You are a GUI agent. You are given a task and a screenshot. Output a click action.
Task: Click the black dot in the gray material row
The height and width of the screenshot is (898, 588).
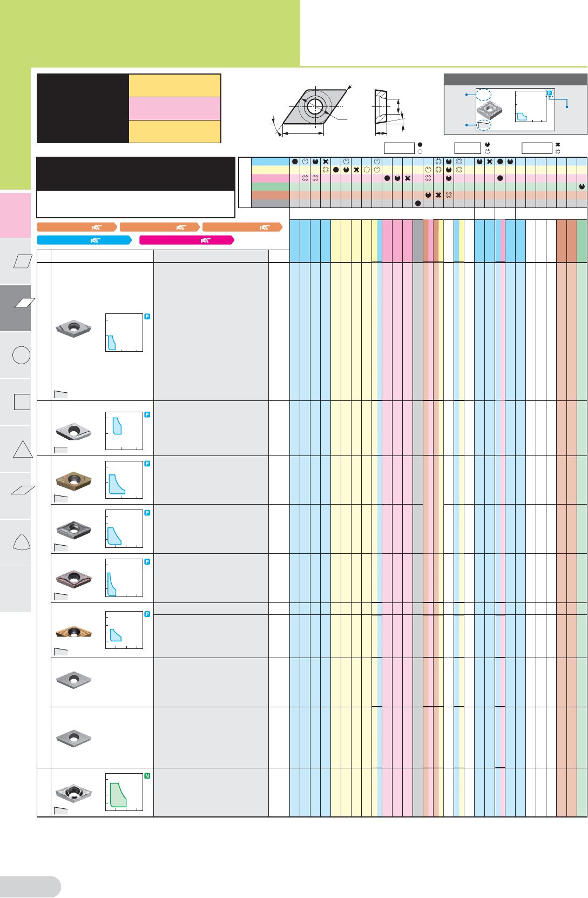click(418, 204)
